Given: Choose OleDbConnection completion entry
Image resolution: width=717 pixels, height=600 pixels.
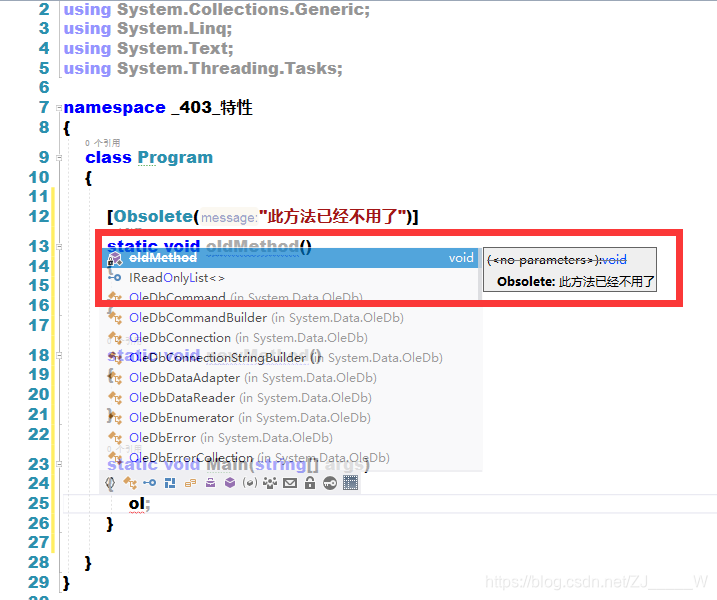Looking at the screenshot, I should click(290, 338).
